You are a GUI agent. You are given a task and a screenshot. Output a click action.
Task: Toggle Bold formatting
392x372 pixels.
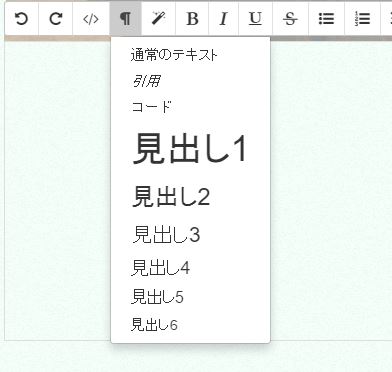click(x=192, y=19)
